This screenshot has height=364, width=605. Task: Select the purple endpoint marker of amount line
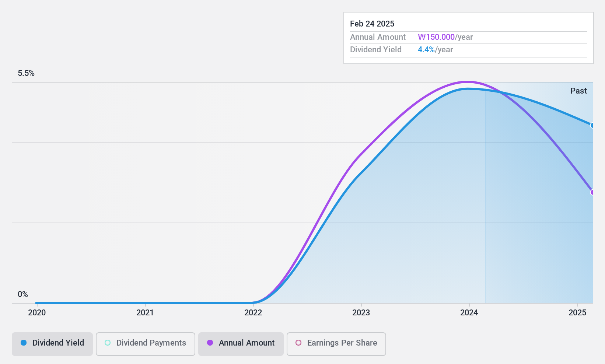[x=592, y=192]
